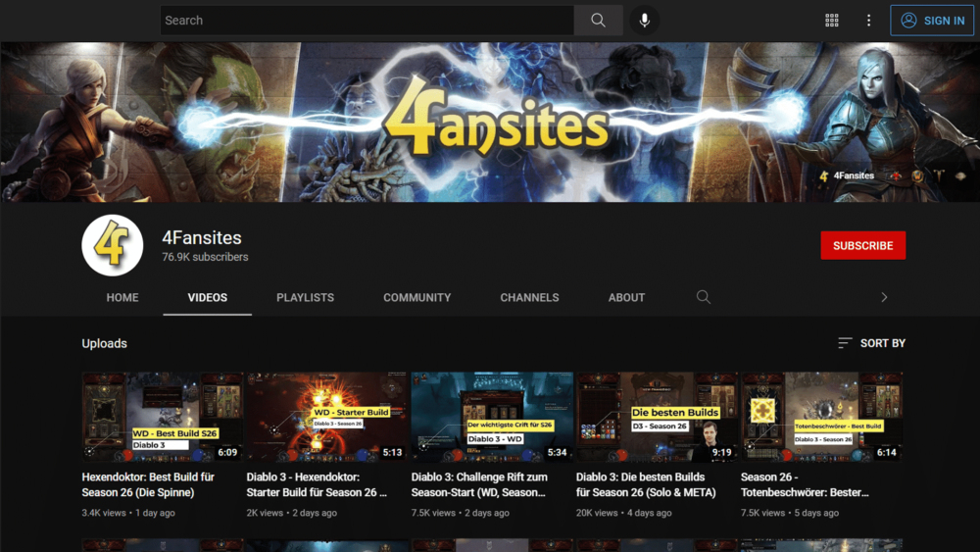Open the Totenbeschwörer Best Build thumbnail
Viewport: 980px width, 552px height.
pyautogui.click(x=821, y=417)
